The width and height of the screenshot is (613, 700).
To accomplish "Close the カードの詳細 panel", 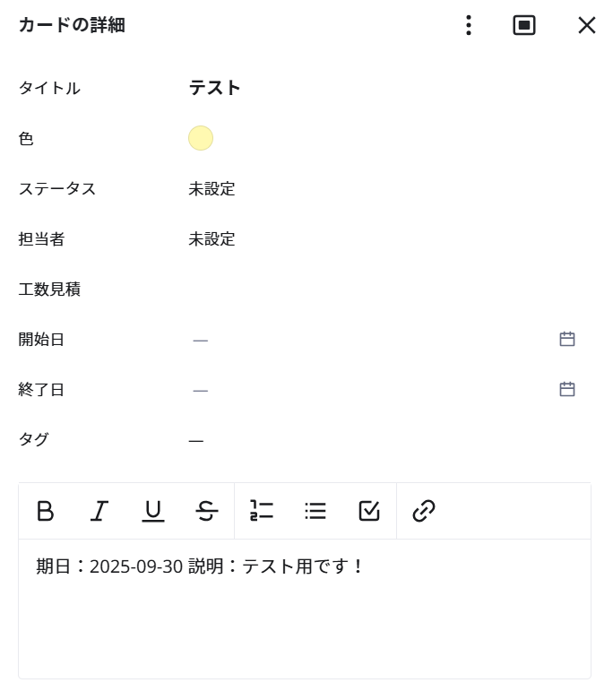I will (x=587, y=25).
